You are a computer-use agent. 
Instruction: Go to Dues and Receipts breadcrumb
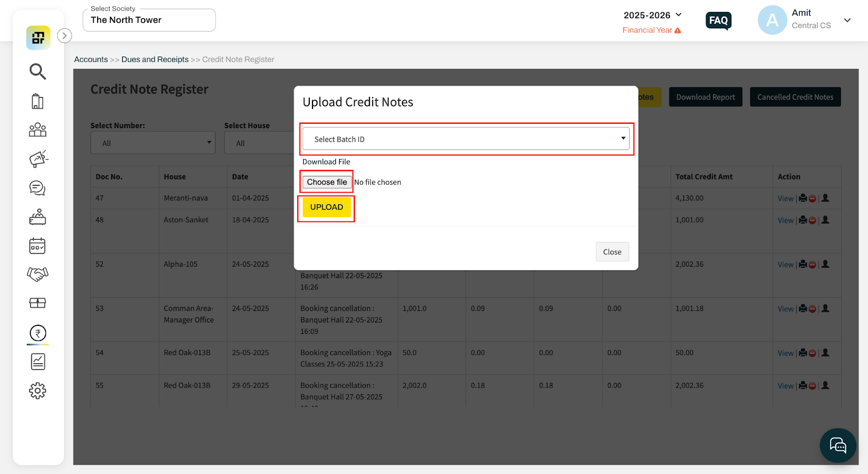click(155, 60)
